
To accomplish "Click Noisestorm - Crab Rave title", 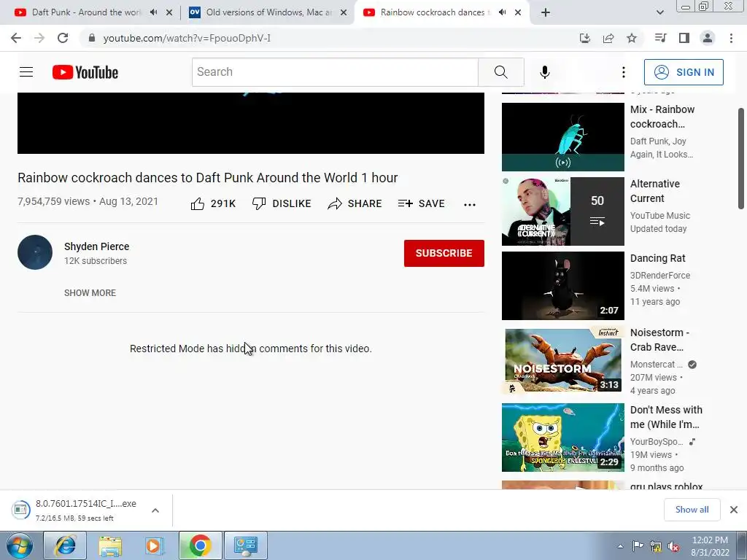I will point(659,340).
